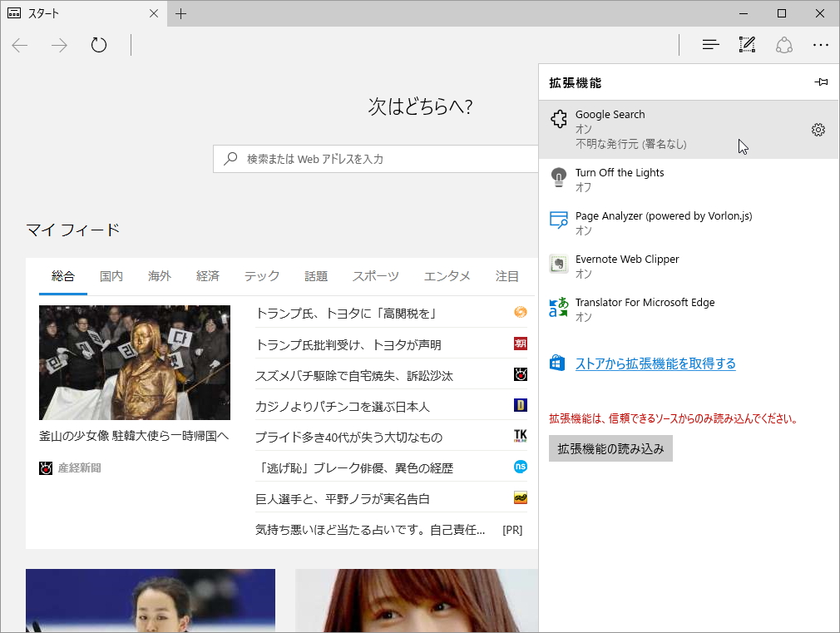Open the Web Note pen icon

(x=748, y=45)
